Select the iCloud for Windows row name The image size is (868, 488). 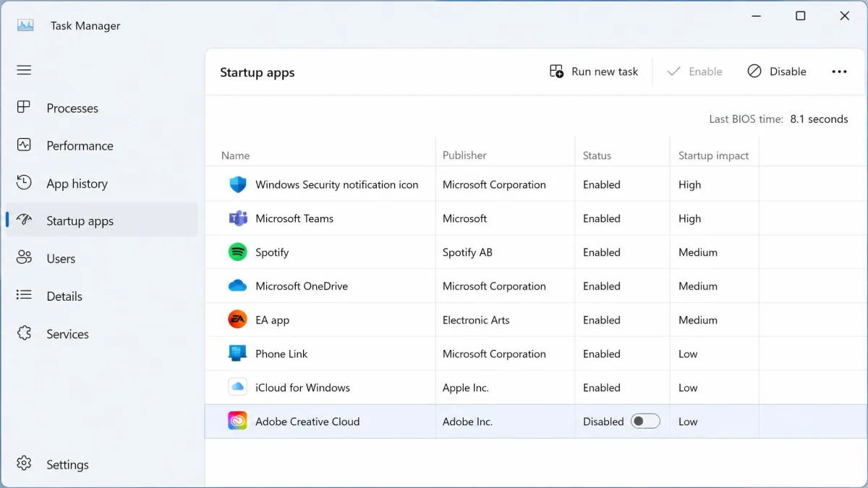pyautogui.click(x=302, y=388)
